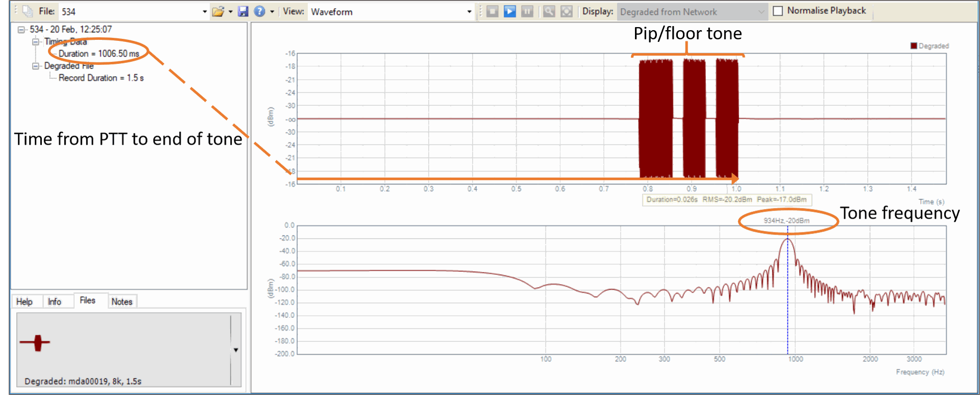Click the magnifier zoom icon
The image size is (980, 395).
click(x=549, y=11)
